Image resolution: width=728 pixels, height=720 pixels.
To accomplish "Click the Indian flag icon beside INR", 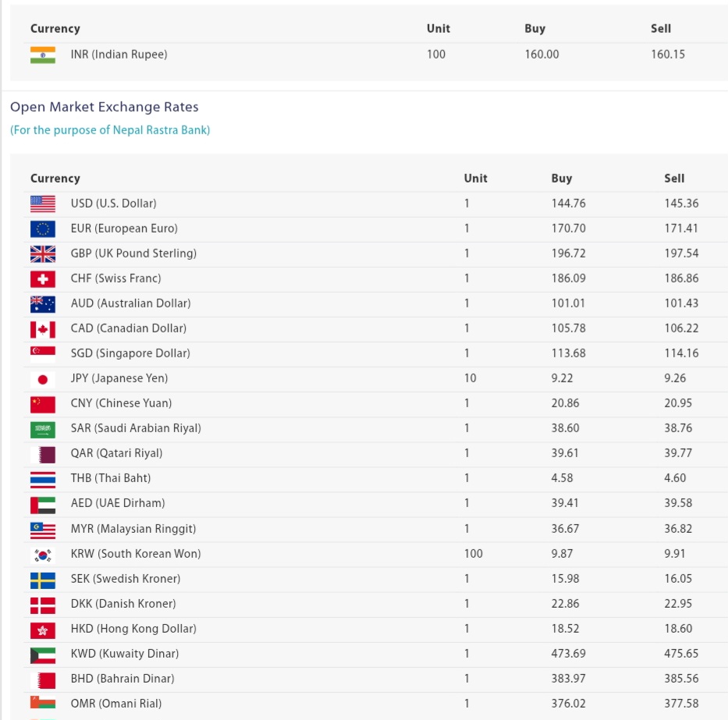I will 43,55.
